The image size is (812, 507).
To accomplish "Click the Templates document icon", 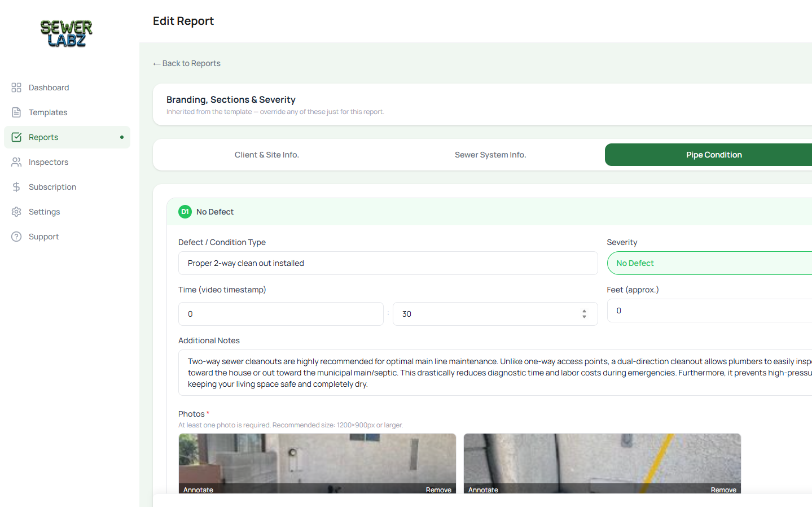I will 16,112.
